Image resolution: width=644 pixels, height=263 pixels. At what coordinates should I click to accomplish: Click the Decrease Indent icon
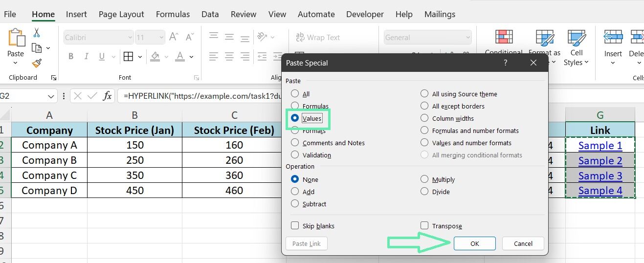pos(263,56)
